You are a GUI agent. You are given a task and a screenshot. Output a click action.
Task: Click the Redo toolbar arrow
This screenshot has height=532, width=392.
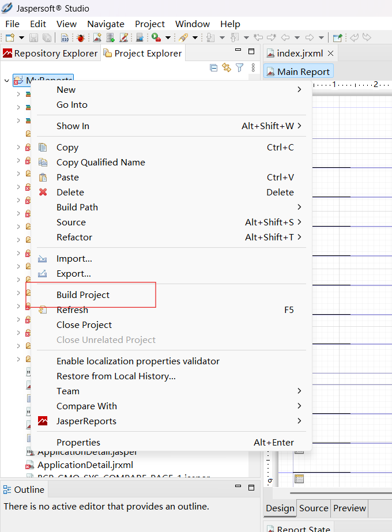(x=367, y=37)
